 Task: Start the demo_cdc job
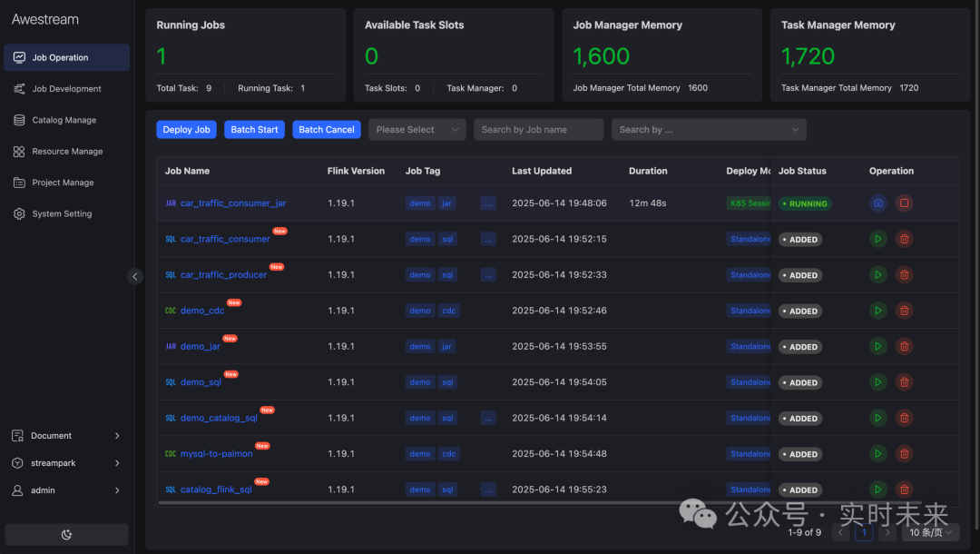tap(878, 311)
